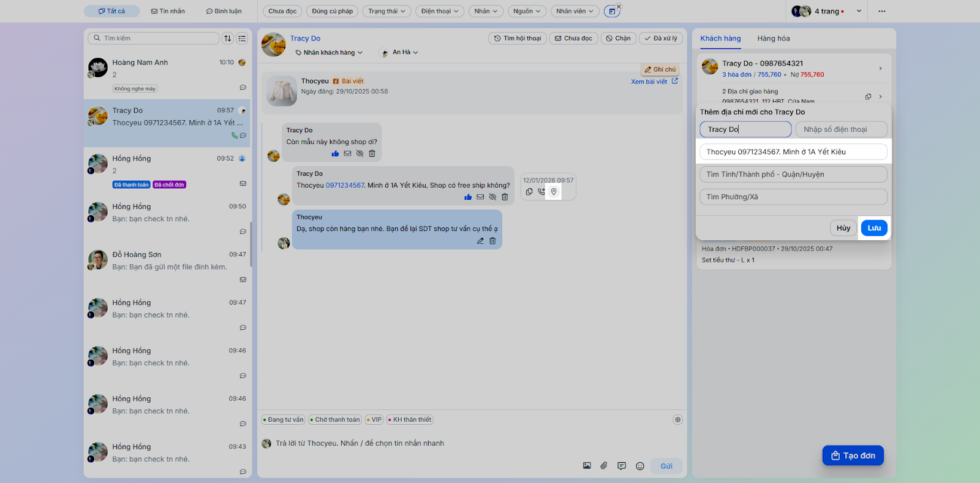Click the 'Tìm Phường/Xã' field
This screenshot has height=483, width=980.
(793, 197)
